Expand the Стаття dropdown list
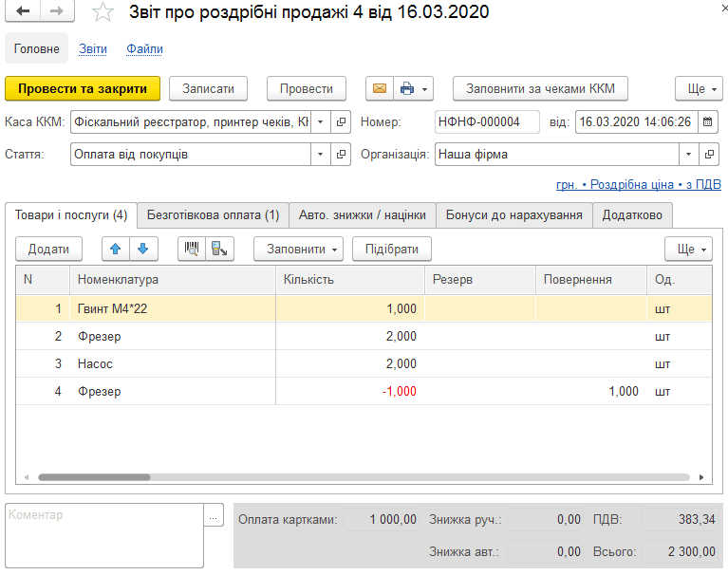Viewport: 728px width, 575px height. tap(321, 154)
